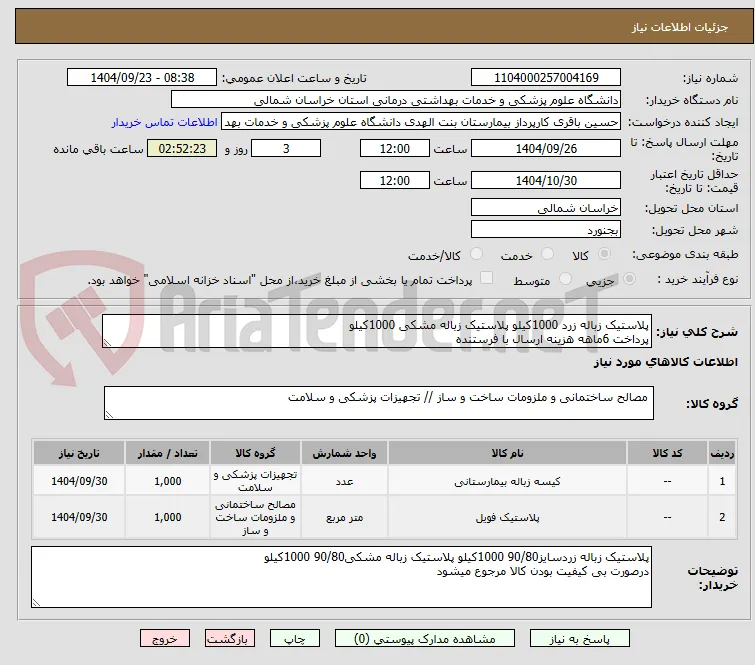755x665 pixels.
Task: Click the کد کالا column header
Action: tap(667, 453)
